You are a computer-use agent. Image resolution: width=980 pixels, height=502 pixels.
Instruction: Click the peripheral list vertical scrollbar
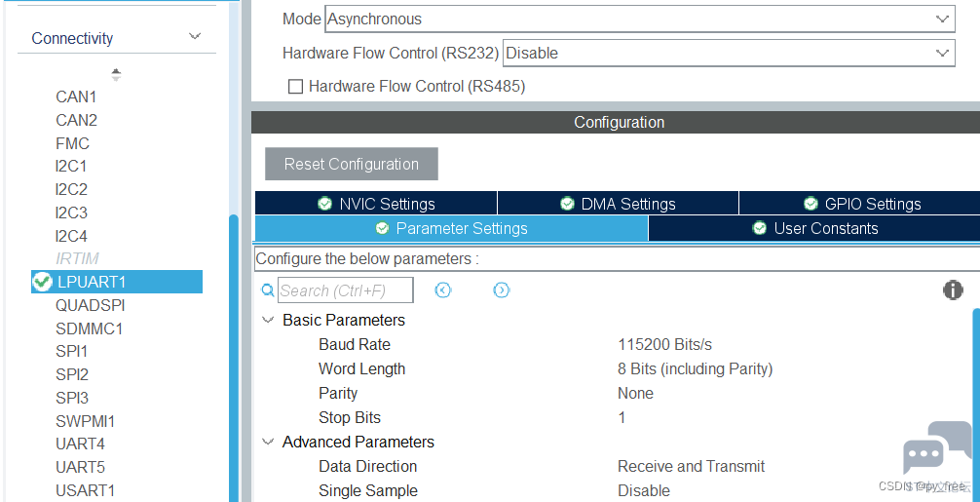(234, 357)
